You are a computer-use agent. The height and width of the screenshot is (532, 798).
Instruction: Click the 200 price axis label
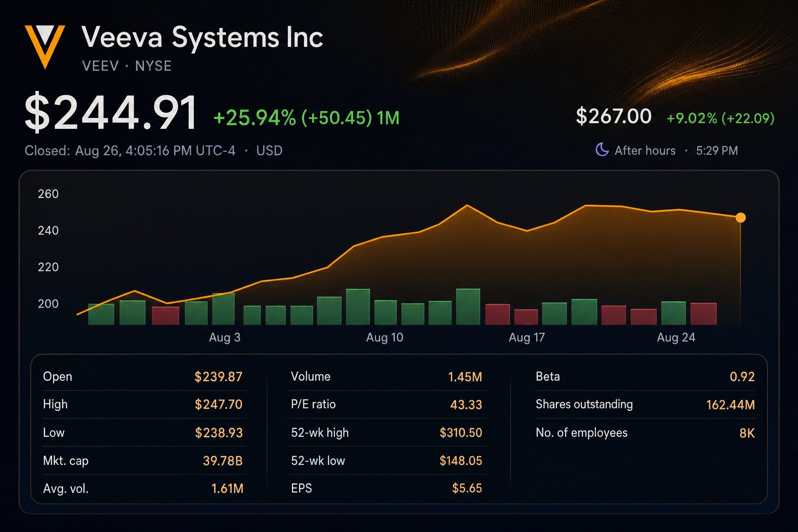tap(48, 303)
